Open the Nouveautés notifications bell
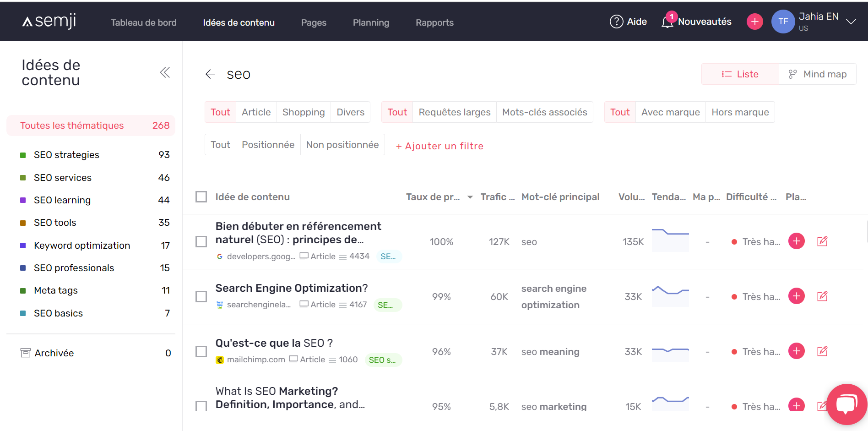Viewport: 868px width, 431px height. coord(667,22)
